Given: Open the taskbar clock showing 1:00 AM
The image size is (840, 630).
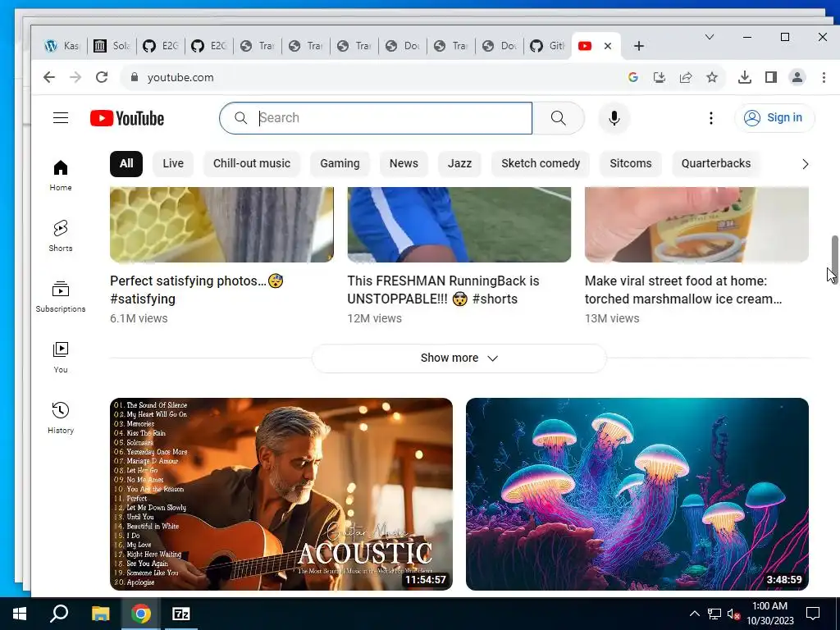Looking at the screenshot, I should [x=769, y=614].
